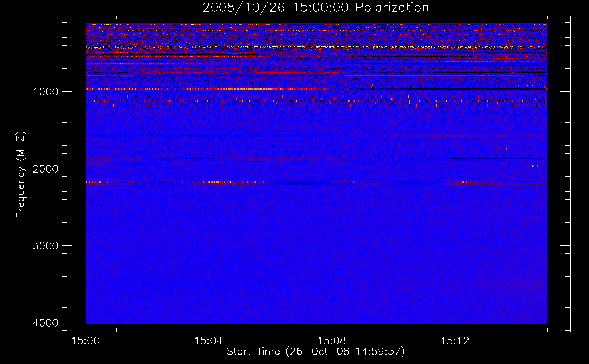Click the 15:00 time tick label
589x364 pixels.
(86, 341)
